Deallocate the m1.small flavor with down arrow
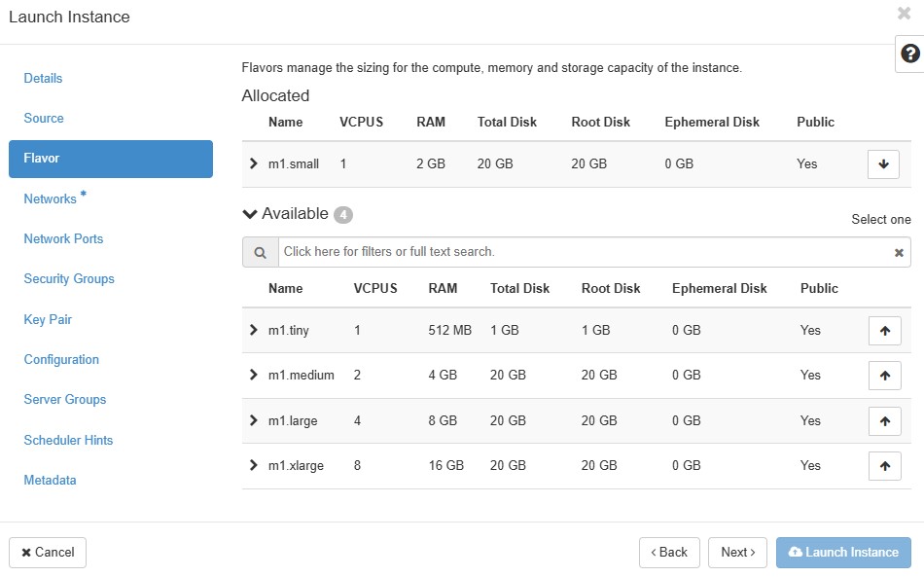This screenshot has width=924, height=577. coord(883,164)
